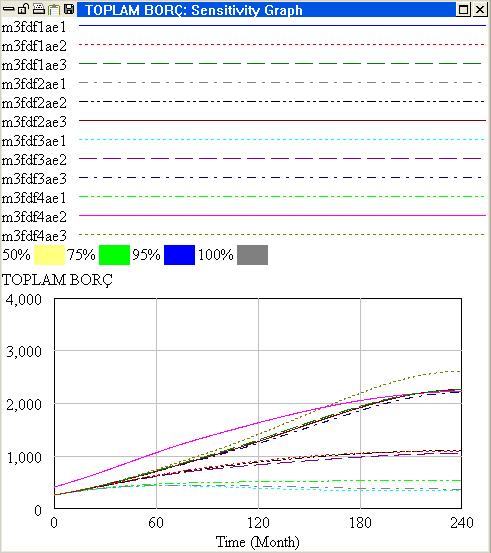Click the m3fdf2ae3 legend label

pyautogui.click(x=34, y=122)
